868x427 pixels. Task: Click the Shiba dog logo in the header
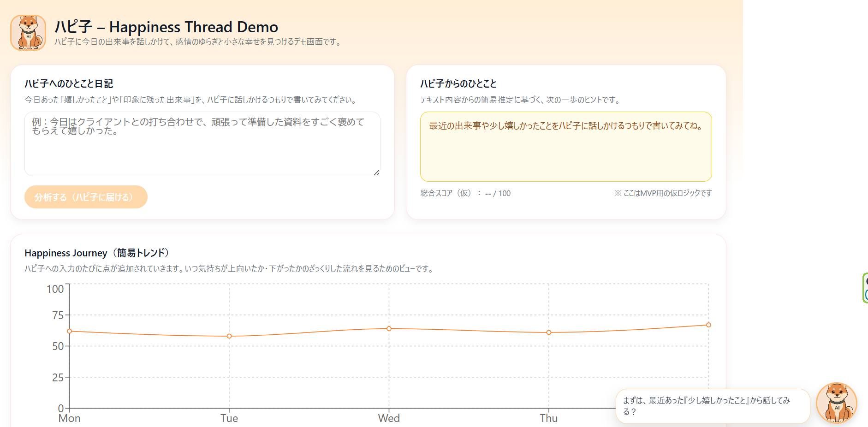point(28,32)
